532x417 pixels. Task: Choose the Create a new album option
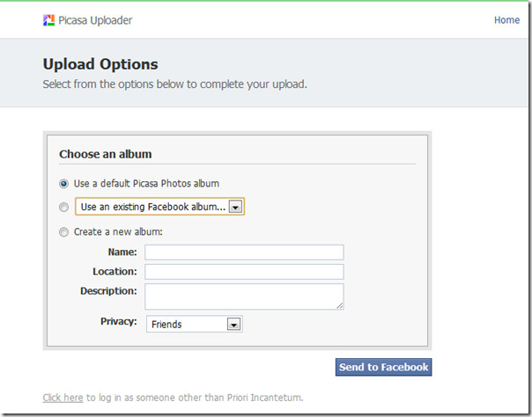tap(63, 232)
